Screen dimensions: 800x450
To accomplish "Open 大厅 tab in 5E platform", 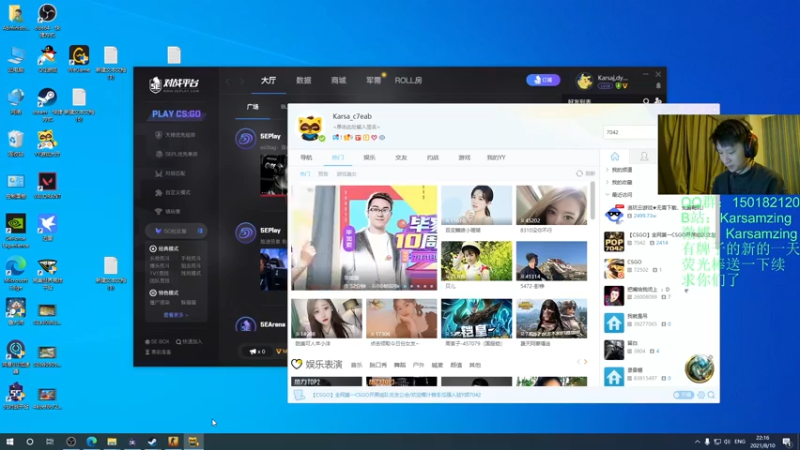I will 268,81.
